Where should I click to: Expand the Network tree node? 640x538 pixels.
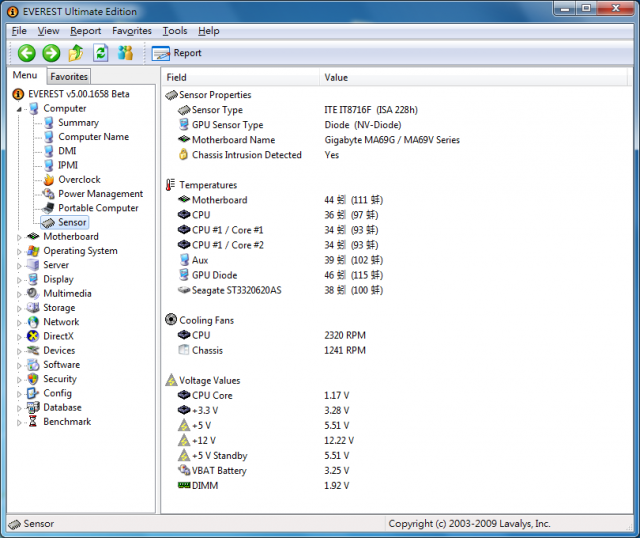pos(19,323)
